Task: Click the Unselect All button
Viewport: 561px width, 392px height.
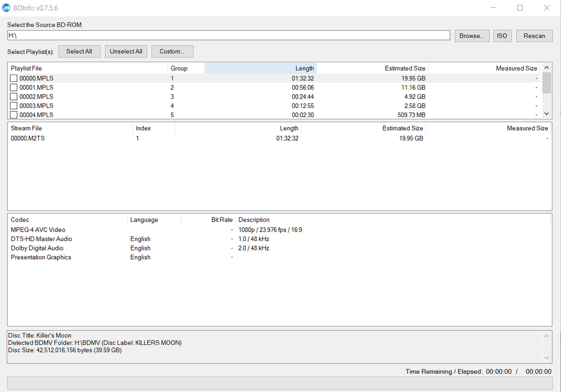Action: tap(126, 51)
